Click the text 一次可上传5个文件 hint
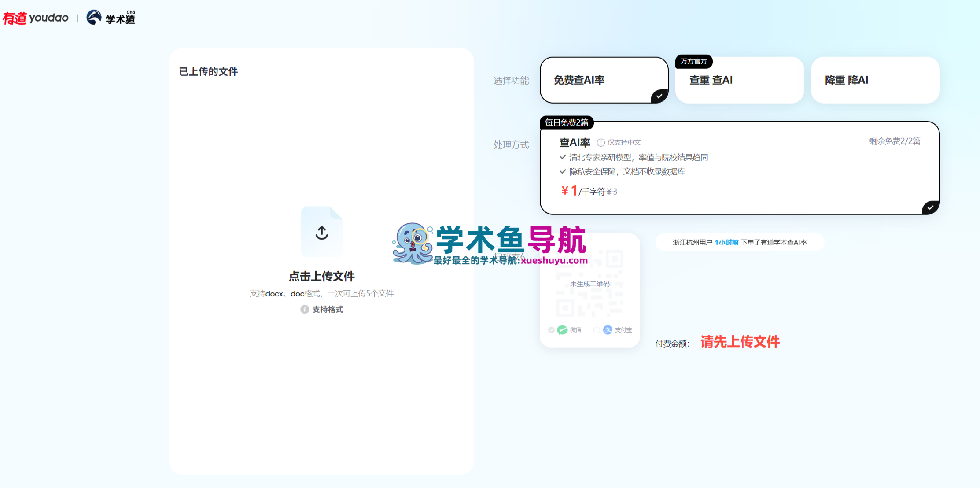 click(361, 293)
